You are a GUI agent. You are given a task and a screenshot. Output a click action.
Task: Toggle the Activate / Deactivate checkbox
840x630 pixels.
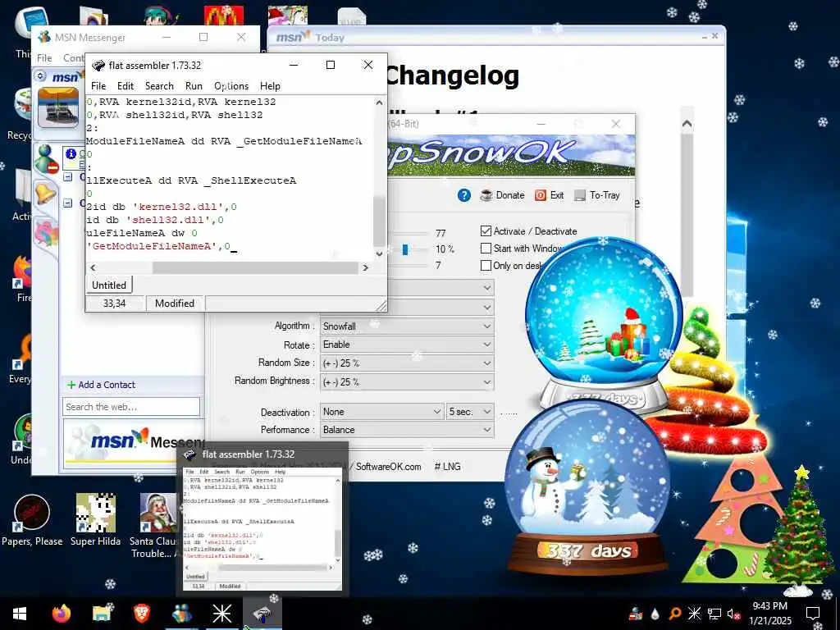pos(486,231)
